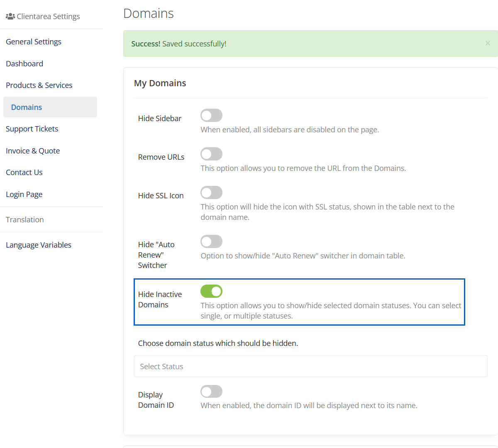
Task: Turn on the Hide SSL Icon switch
Action: (211, 192)
